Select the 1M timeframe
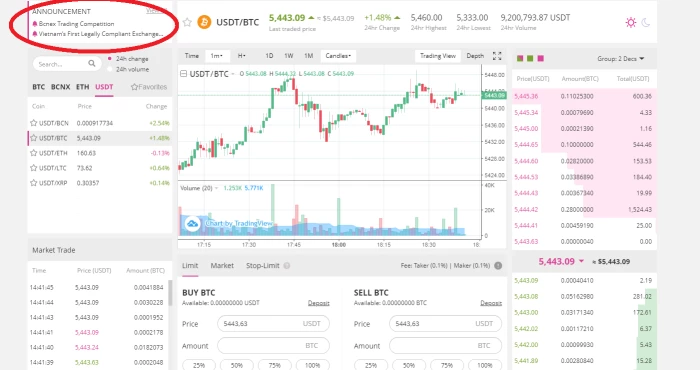700x370 pixels. (x=308, y=56)
